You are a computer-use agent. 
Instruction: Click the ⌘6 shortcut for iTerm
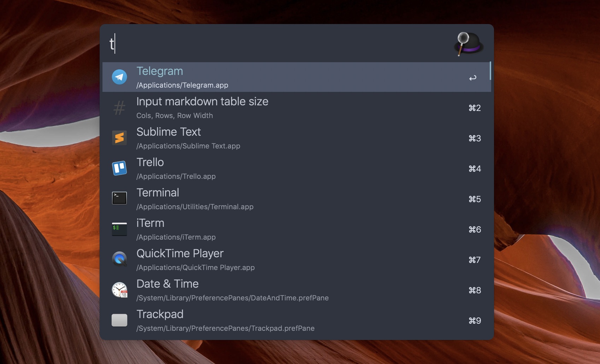475,230
